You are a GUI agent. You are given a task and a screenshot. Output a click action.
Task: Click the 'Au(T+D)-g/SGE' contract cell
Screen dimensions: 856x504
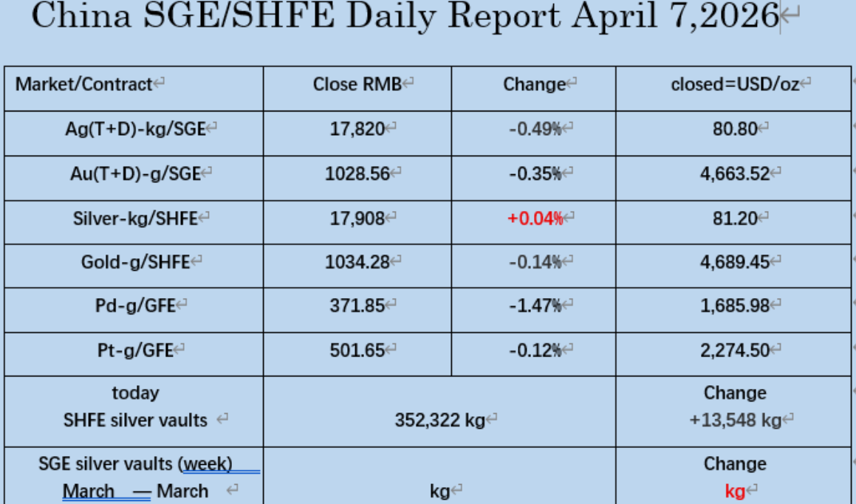pyautogui.click(x=133, y=173)
